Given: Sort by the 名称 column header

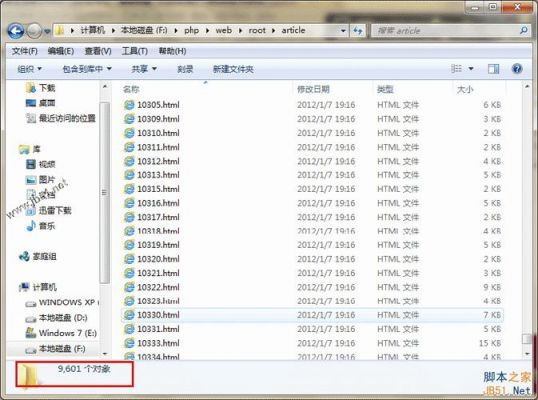Looking at the screenshot, I should pyautogui.click(x=131, y=89).
